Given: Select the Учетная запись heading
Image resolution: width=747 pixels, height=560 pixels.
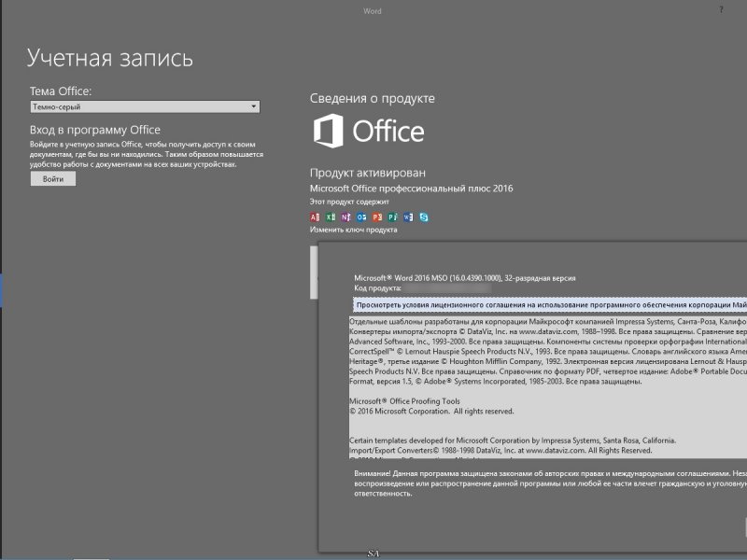Looking at the screenshot, I should 110,58.
